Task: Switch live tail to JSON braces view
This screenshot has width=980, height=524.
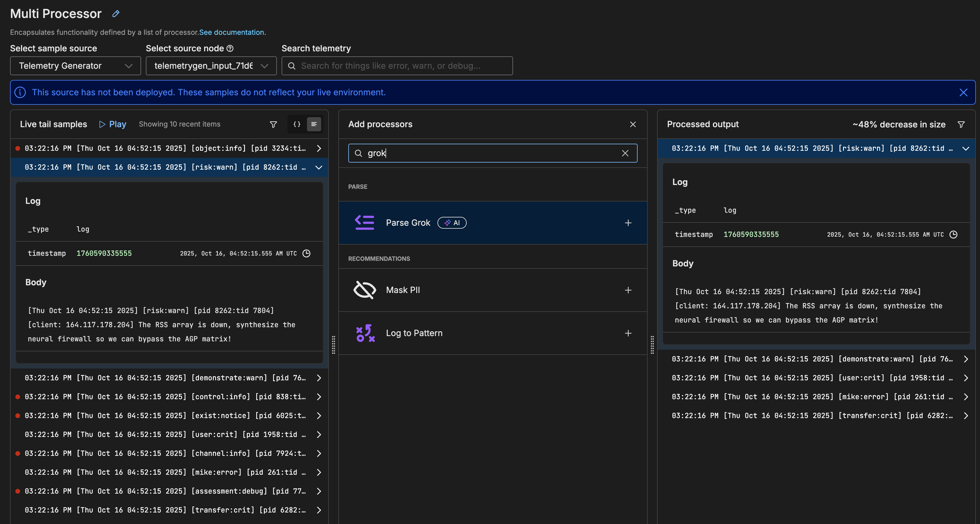Action: point(297,124)
